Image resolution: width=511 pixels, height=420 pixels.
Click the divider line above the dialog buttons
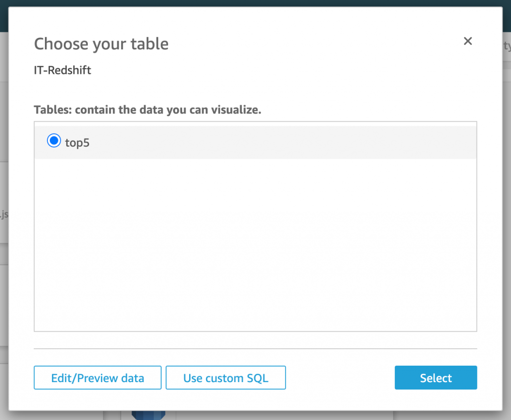pos(255,348)
